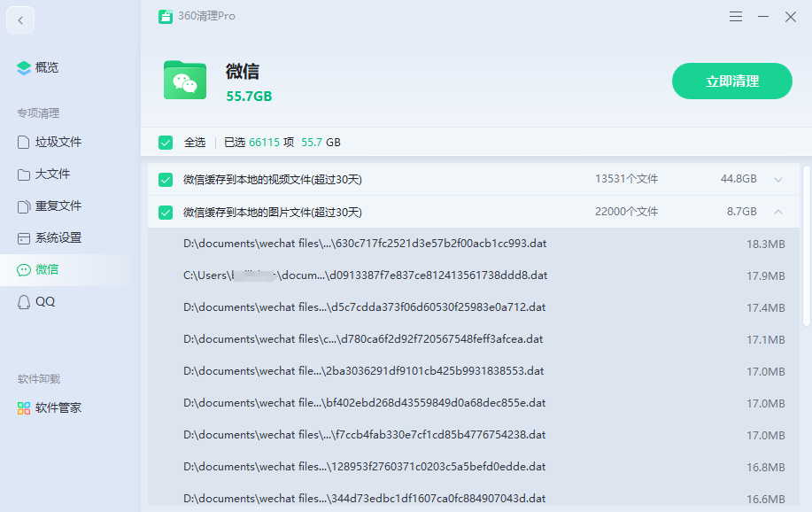
Task: Click the back arrow button
Action: tap(20, 20)
